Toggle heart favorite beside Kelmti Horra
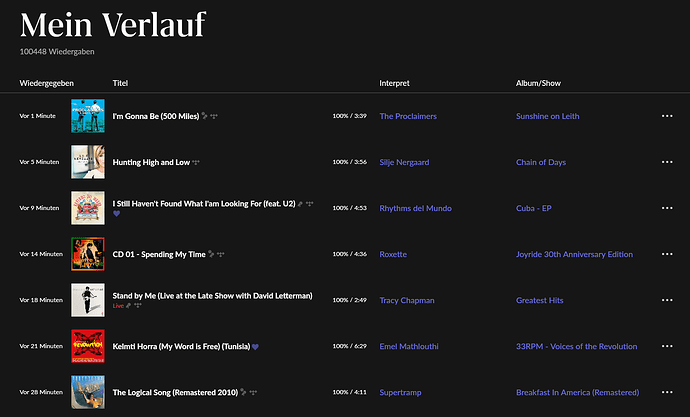Viewport: 690px width, 417px height. [x=255, y=347]
